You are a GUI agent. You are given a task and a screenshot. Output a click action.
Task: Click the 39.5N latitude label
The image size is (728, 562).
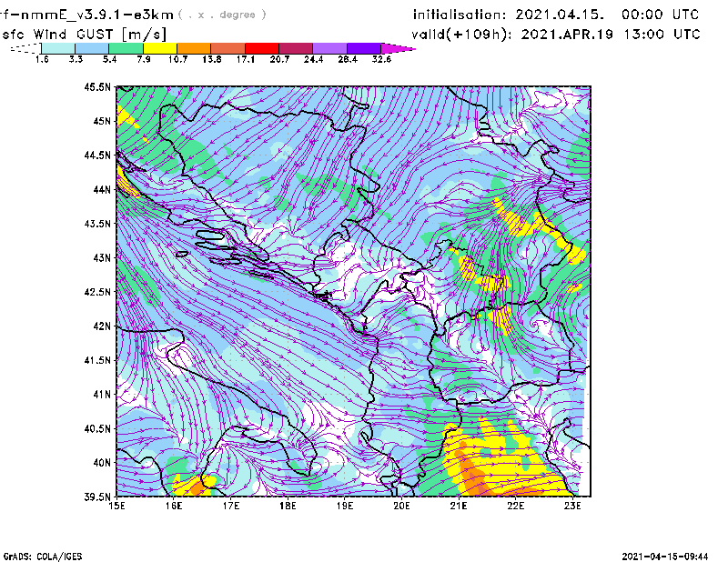click(x=97, y=497)
